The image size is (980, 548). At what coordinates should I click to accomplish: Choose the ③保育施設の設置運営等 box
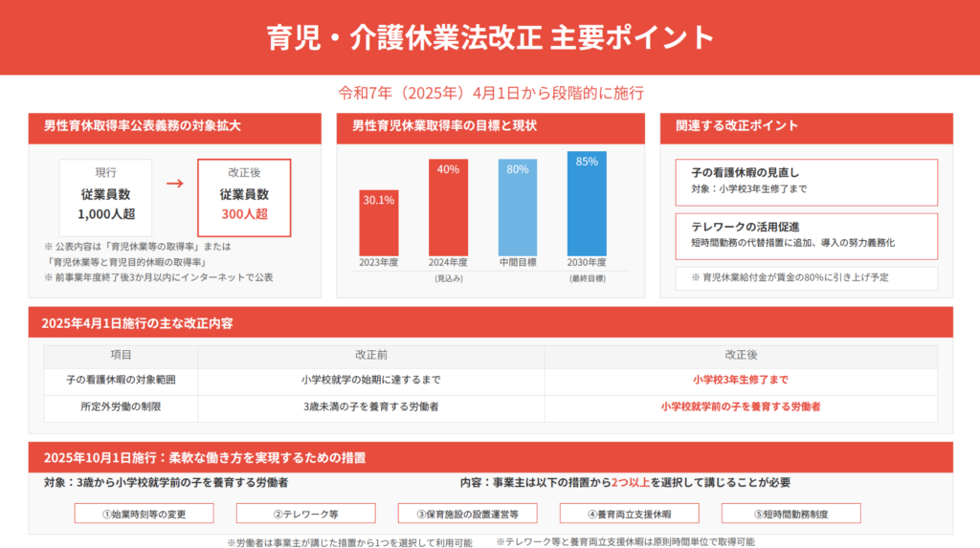pos(468,514)
